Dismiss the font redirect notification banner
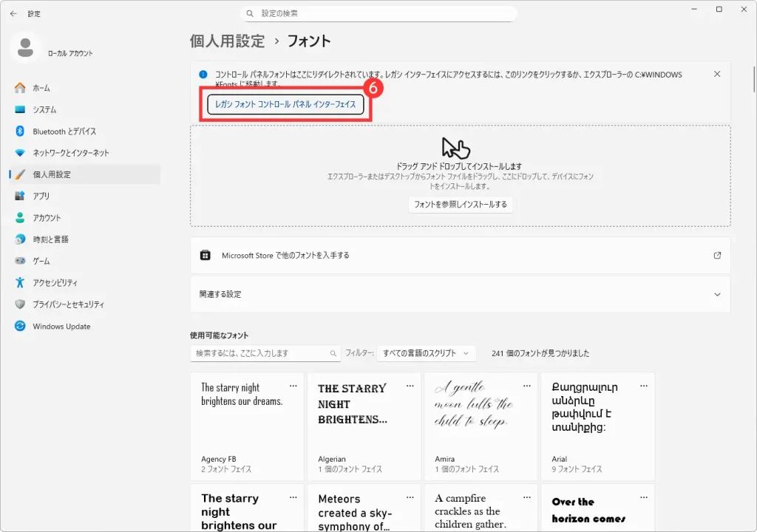This screenshot has width=757, height=532. tap(716, 75)
